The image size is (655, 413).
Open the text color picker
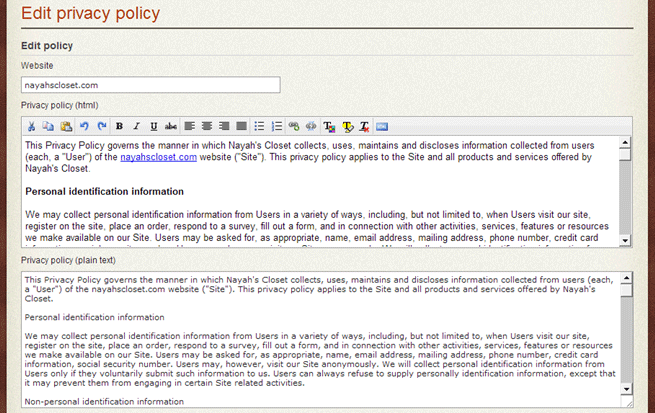pos(330,126)
